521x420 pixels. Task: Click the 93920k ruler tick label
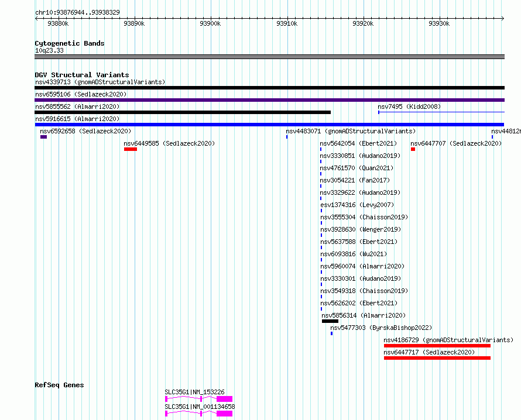[x=363, y=23]
